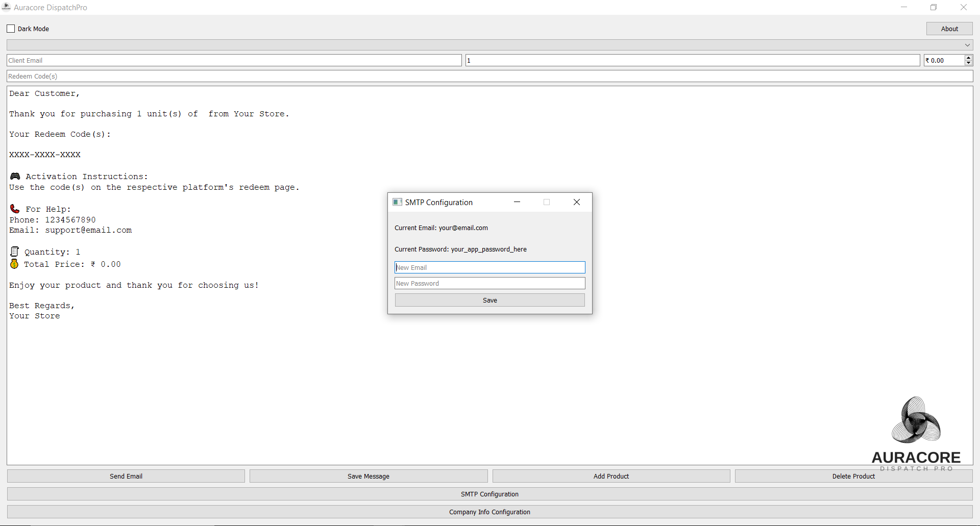Click the down arrow on the price spinner

pyautogui.click(x=968, y=63)
